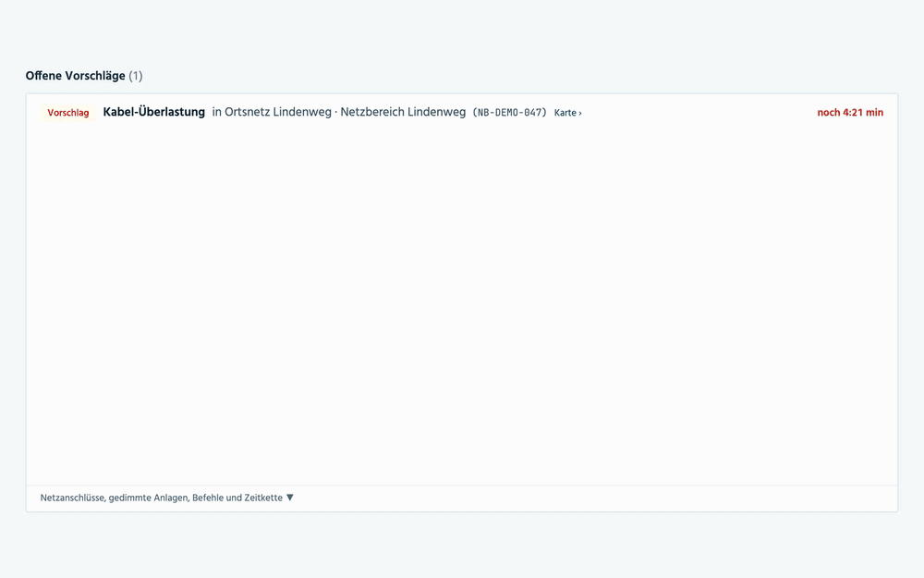The width and height of the screenshot is (924, 578).
Task: Click the word Offene in section heading
Action: pos(43,76)
